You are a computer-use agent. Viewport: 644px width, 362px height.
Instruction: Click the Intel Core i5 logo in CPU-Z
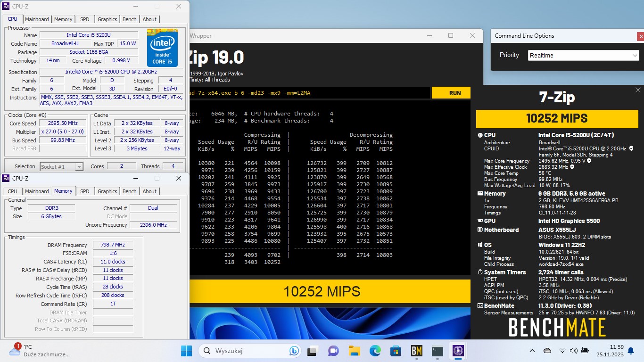162,48
